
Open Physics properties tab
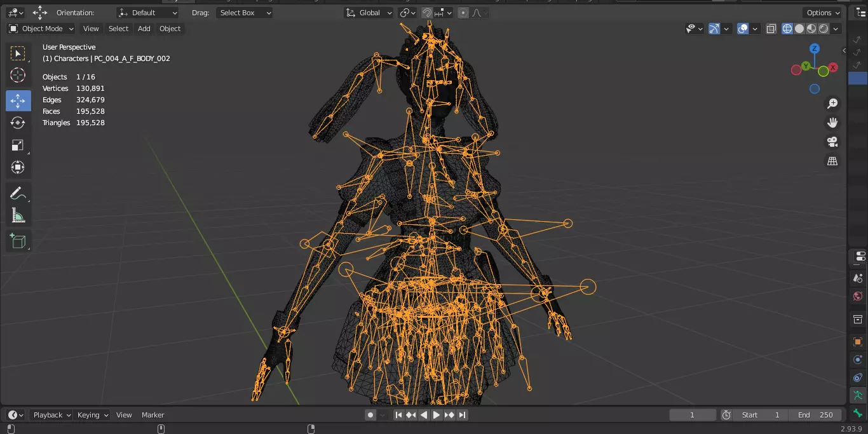858,360
